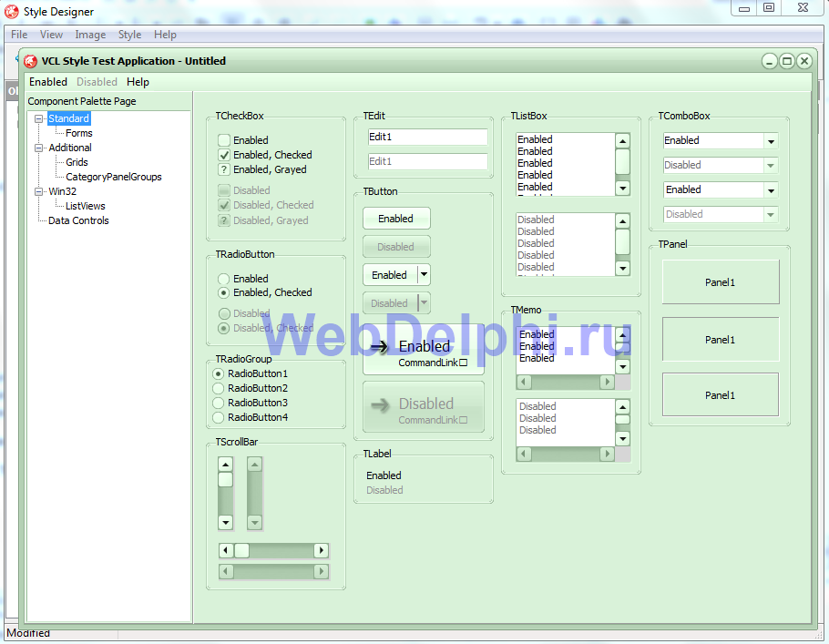Image resolution: width=829 pixels, height=644 pixels.
Task: Open the second Enabled combo box dropdown
Action: pyautogui.click(x=771, y=190)
